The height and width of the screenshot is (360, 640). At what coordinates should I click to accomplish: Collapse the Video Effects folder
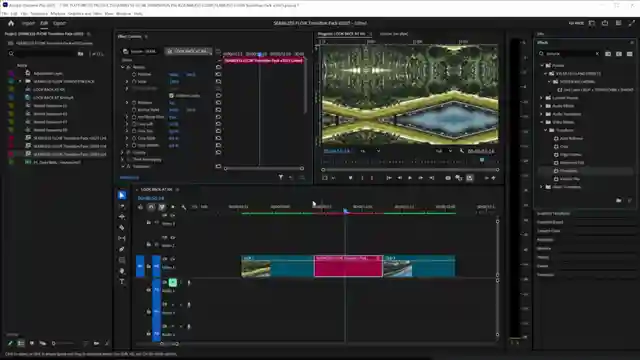(542, 122)
